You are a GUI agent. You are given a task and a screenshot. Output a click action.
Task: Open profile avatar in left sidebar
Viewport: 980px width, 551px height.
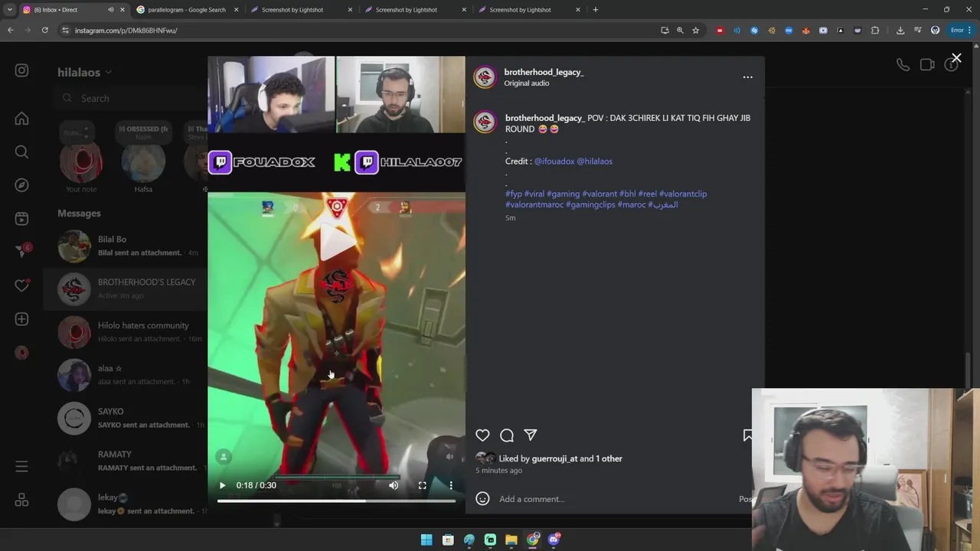[x=21, y=353]
